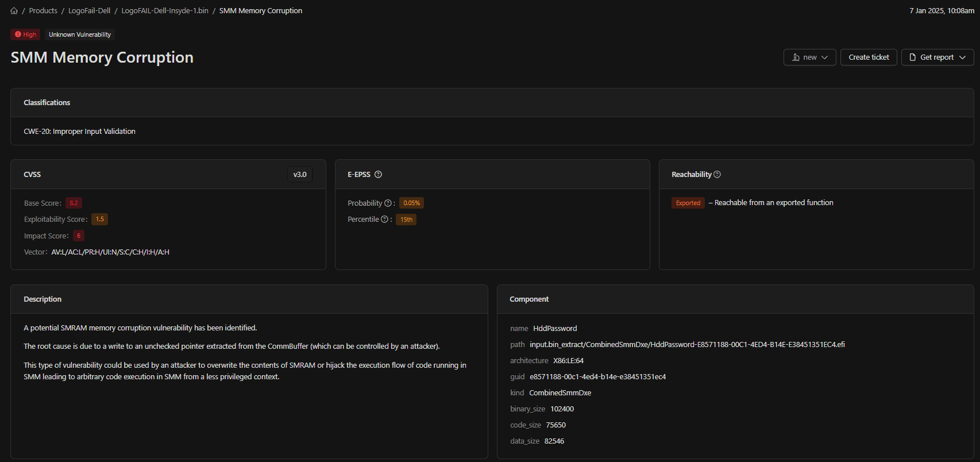
Task: Click the base score 8.2 badge
Action: click(74, 203)
